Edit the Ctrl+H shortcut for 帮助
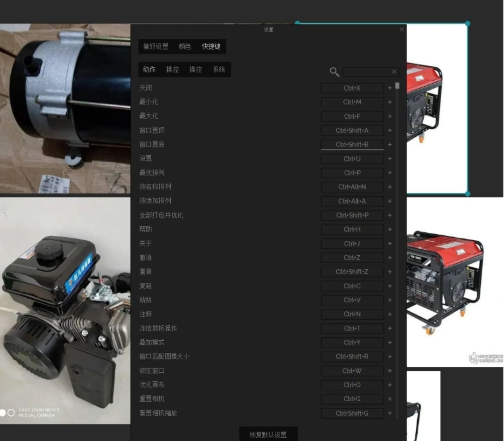This screenshot has height=441, width=504. [352, 229]
